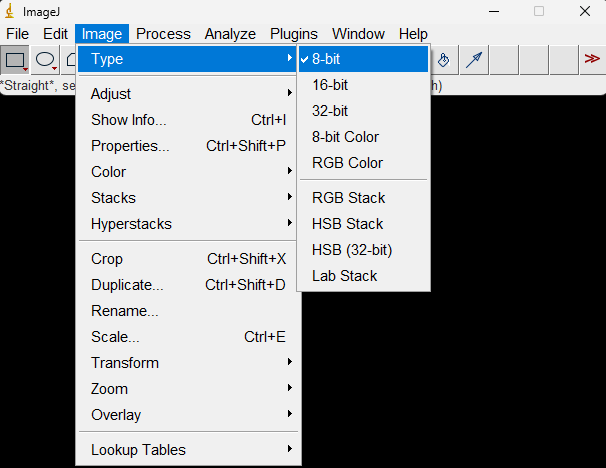Open the Analyze menu
This screenshot has height=468, width=606.
coord(230,34)
